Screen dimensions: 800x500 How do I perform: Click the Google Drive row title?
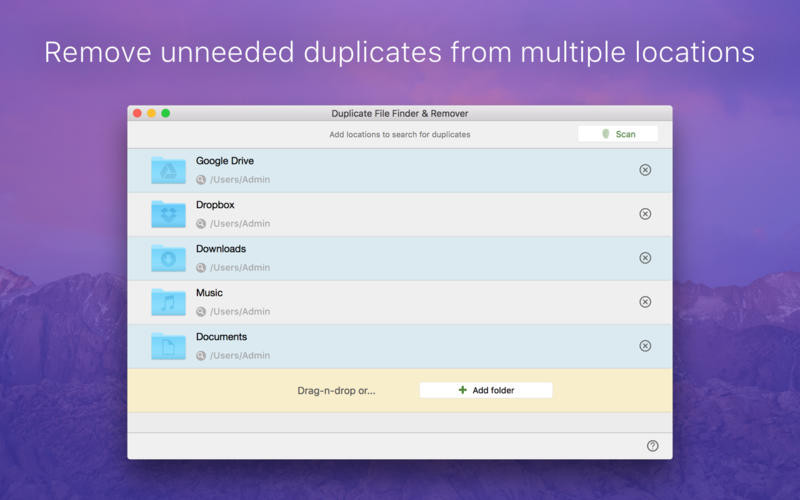225,161
